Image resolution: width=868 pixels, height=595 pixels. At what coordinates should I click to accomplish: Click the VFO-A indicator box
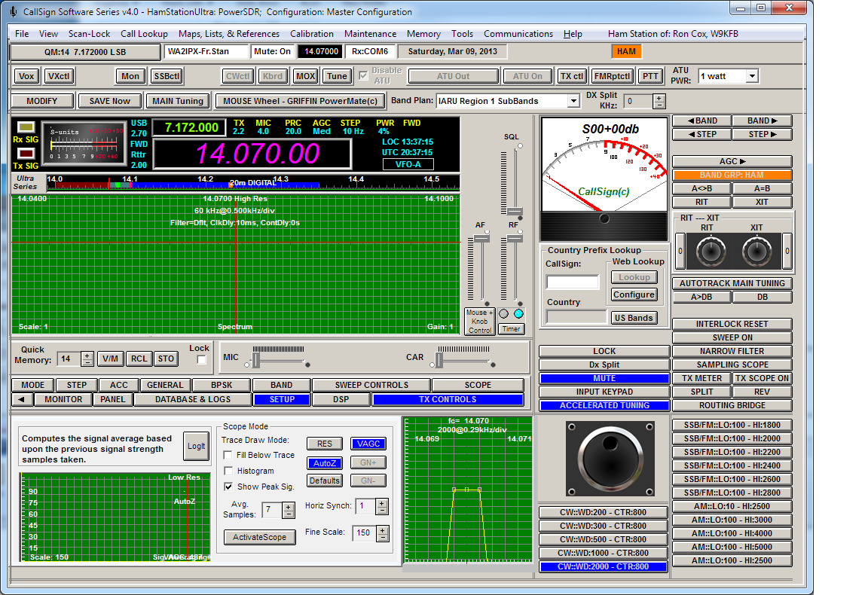(408, 164)
